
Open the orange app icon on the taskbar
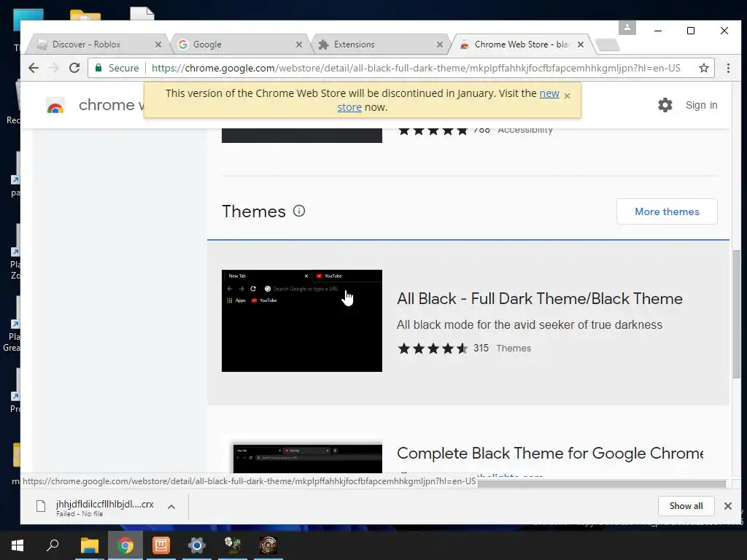coord(161,545)
